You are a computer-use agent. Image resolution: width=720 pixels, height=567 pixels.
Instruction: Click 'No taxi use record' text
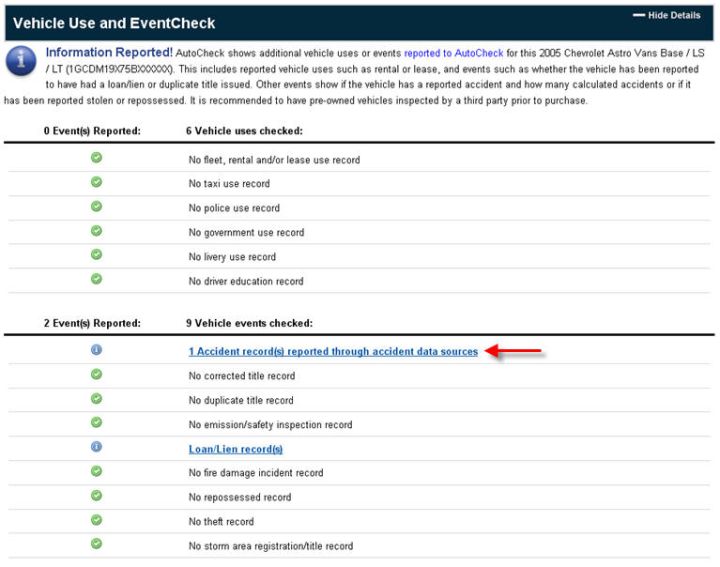coord(229,184)
